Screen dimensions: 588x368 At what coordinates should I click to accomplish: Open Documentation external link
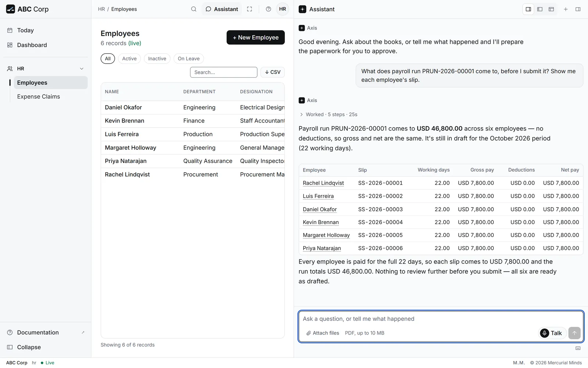click(46, 332)
